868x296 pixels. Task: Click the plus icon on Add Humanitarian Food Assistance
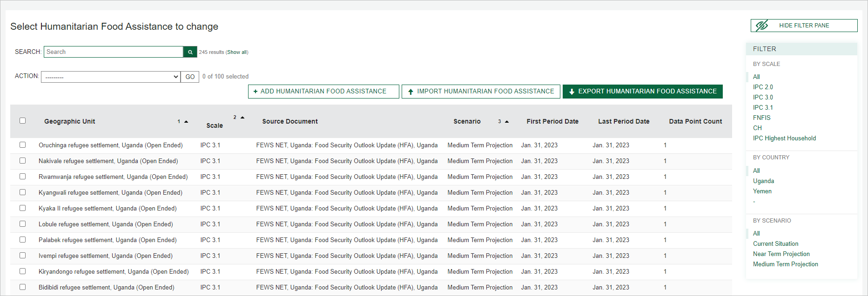click(256, 92)
